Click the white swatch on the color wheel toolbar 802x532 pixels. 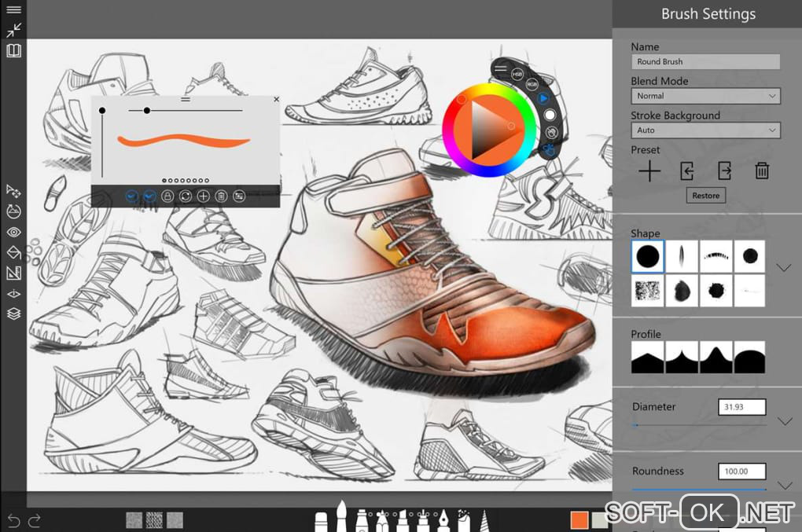coord(550,115)
